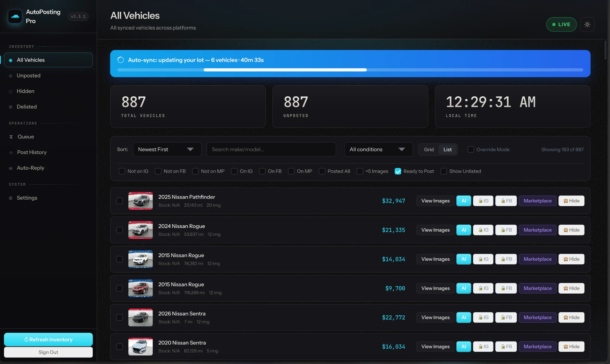Viewport: 610px width, 364px height.
Task: Click the Post History icon
Action: 11,152
